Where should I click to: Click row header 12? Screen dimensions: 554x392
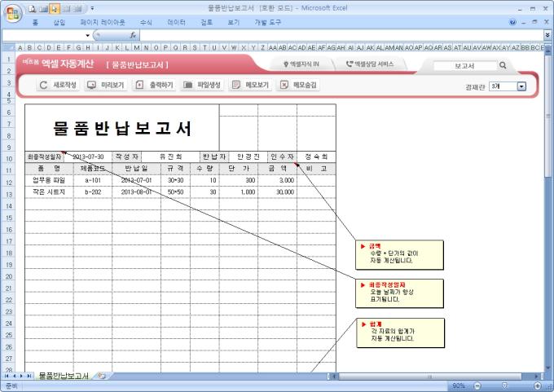(x=9, y=183)
